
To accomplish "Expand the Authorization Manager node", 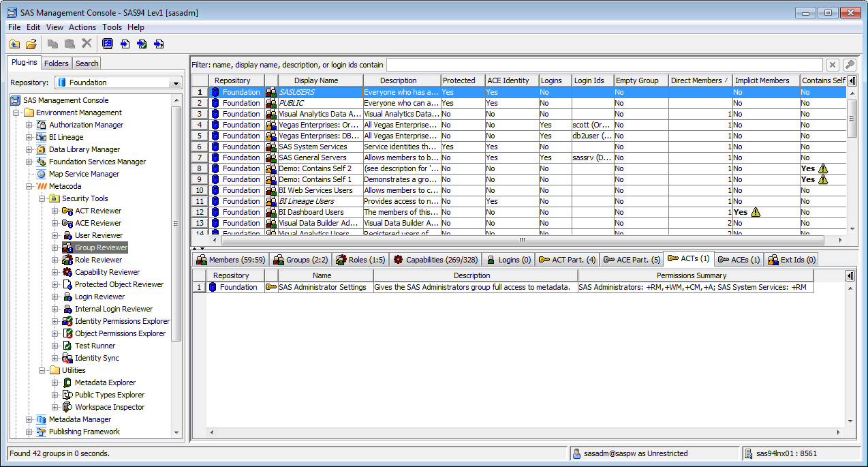I will [29, 125].
